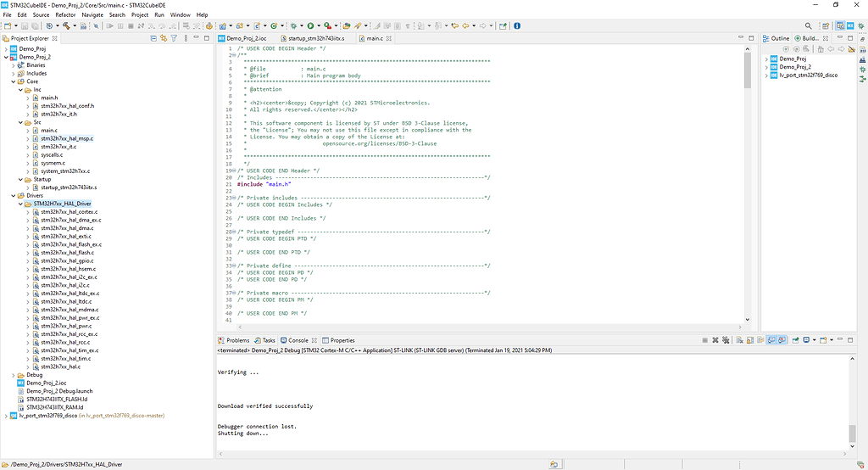Toggle show console when standard output changes
This screenshot has width=868, height=470.
coord(773,340)
